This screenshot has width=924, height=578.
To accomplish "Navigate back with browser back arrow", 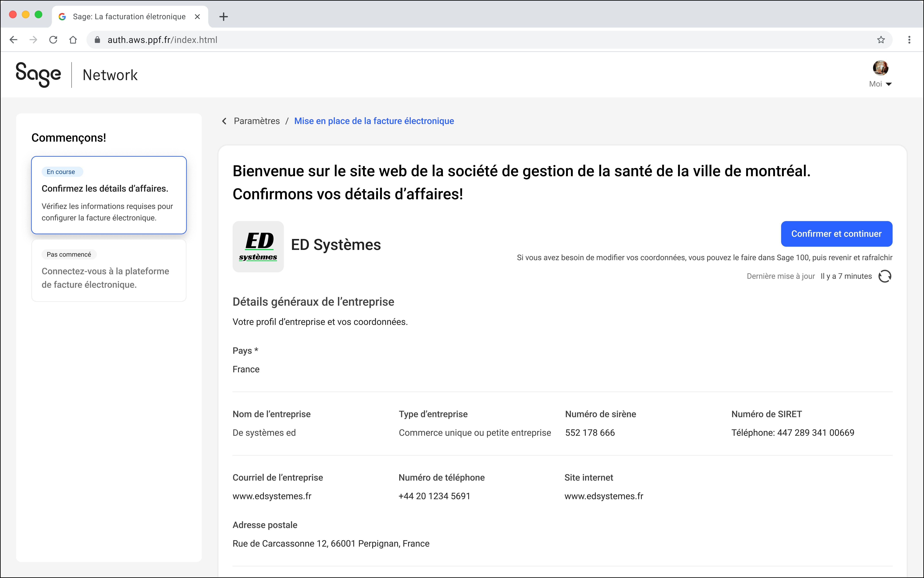I will click(14, 40).
